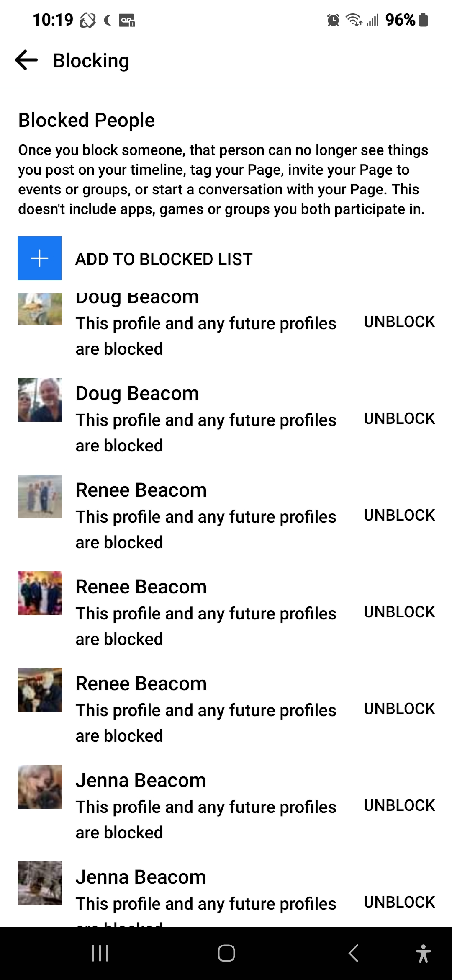This screenshot has height=980, width=452.
Task: Tap the blue plus icon
Action: click(x=39, y=258)
